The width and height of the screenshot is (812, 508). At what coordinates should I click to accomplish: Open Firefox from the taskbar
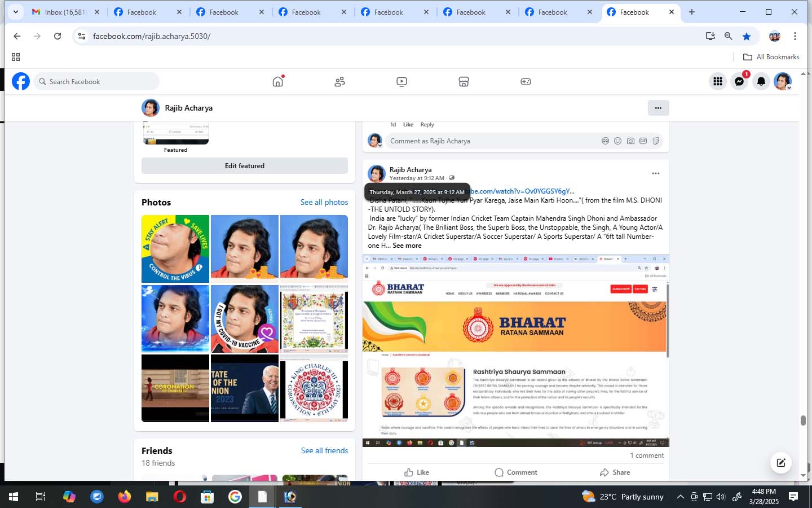point(125,497)
